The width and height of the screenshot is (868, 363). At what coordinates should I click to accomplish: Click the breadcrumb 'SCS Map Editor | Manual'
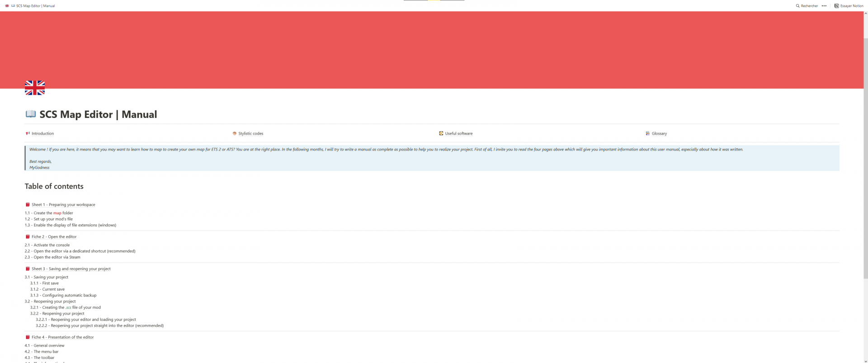click(35, 6)
